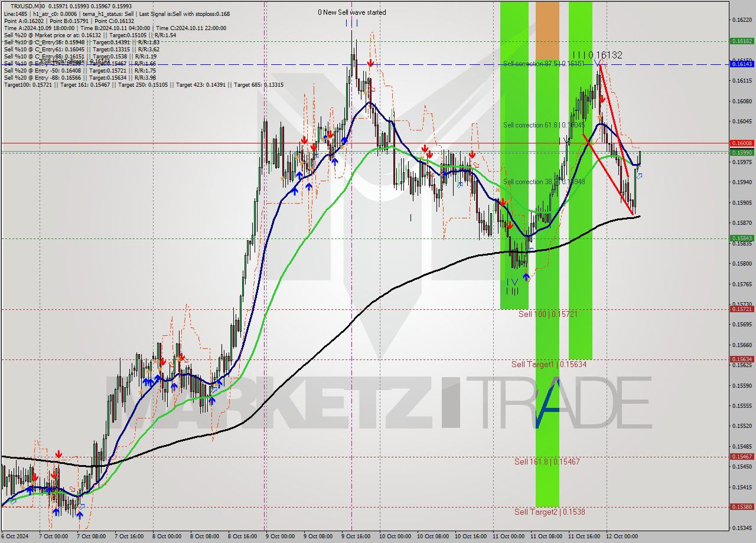Select the red 0.15634 axis price tag
Viewport: 756px width, 543px height.
(742, 359)
